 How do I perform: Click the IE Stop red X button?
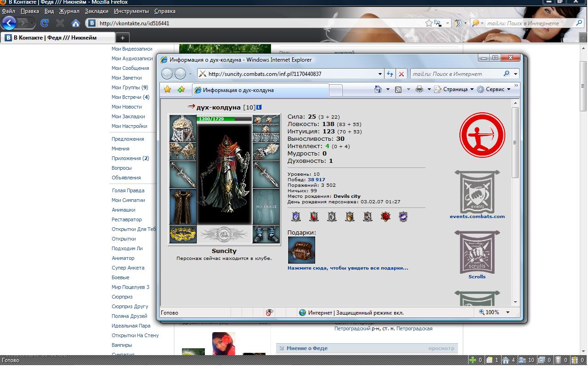coord(401,74)
